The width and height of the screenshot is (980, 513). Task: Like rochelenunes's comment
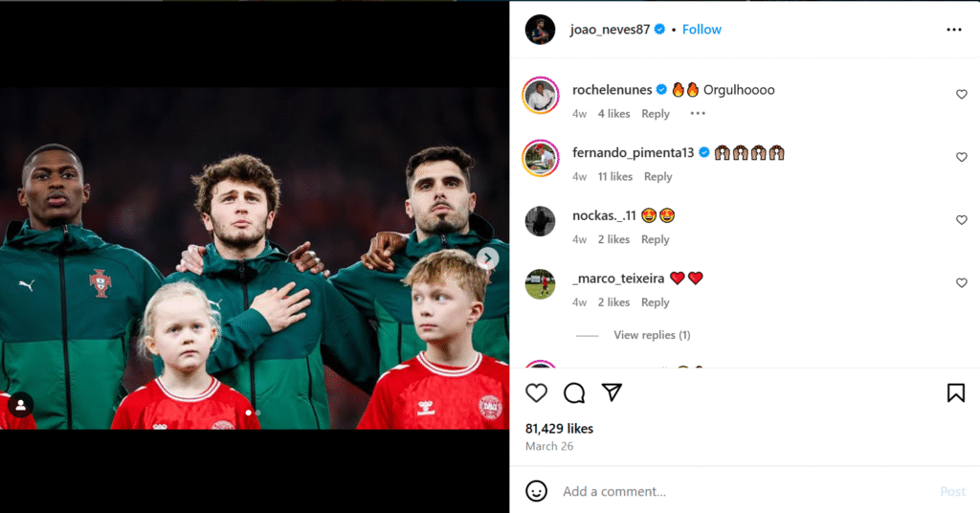(x=962, y=95)
